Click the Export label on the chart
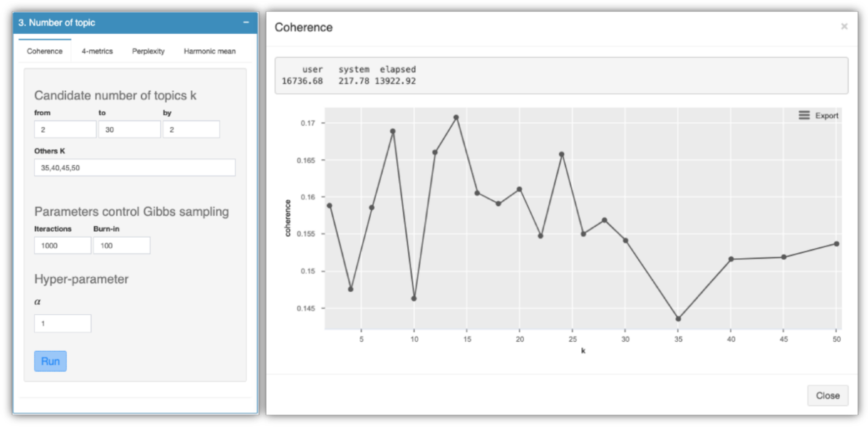The image size is (868, 427). (x=827, y=116)
